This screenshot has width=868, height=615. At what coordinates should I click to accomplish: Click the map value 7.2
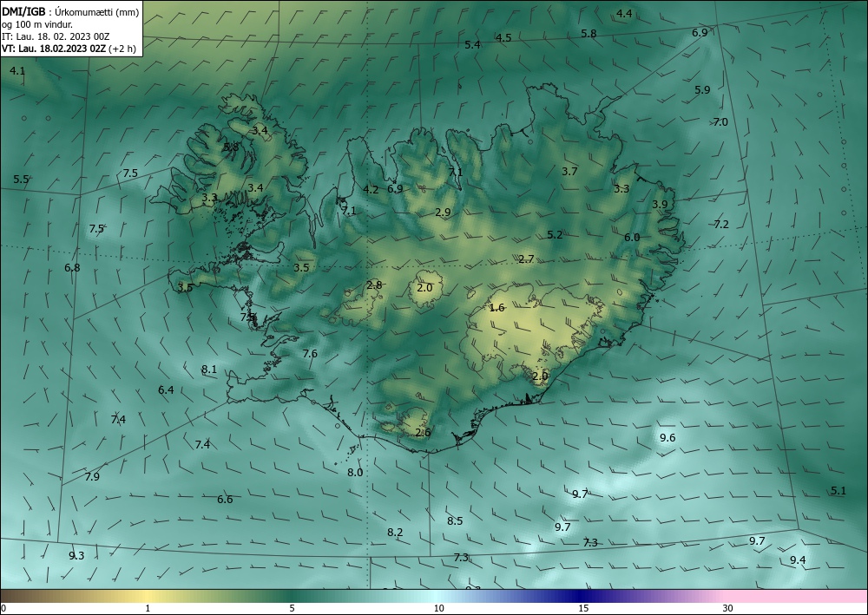721,225
